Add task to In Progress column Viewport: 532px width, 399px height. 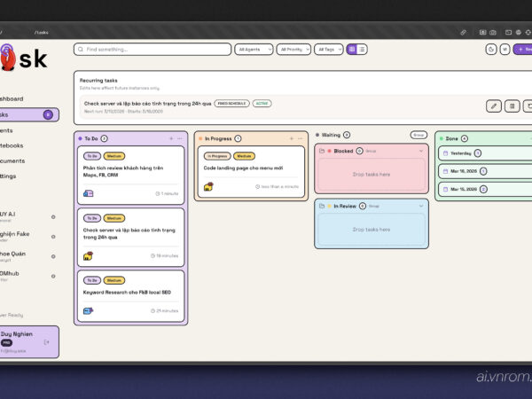click(x=292, y=138)
